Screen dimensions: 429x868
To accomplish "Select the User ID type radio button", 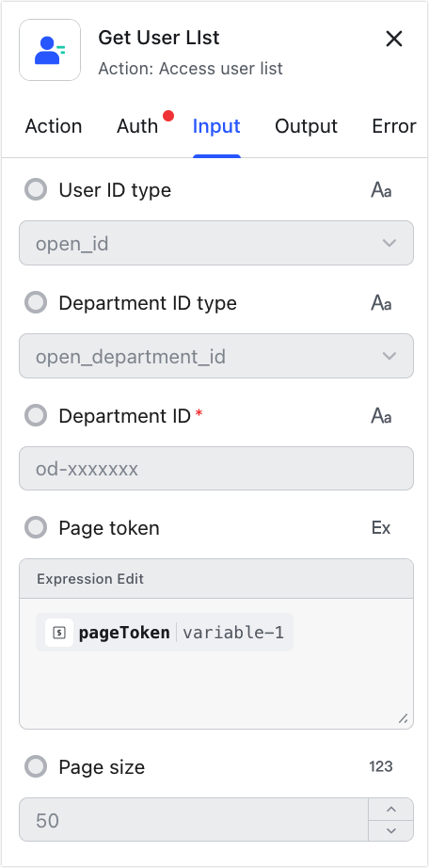I will (36, 190).
